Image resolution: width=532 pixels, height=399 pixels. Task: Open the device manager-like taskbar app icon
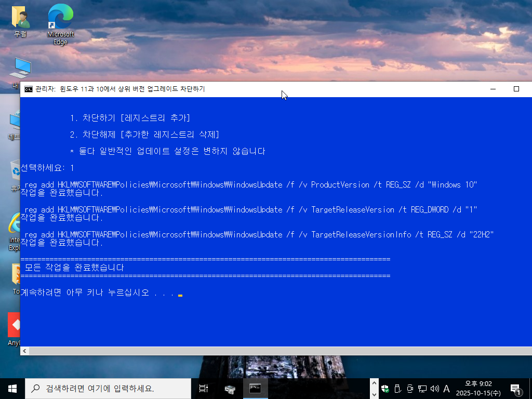tap(230, 389)
